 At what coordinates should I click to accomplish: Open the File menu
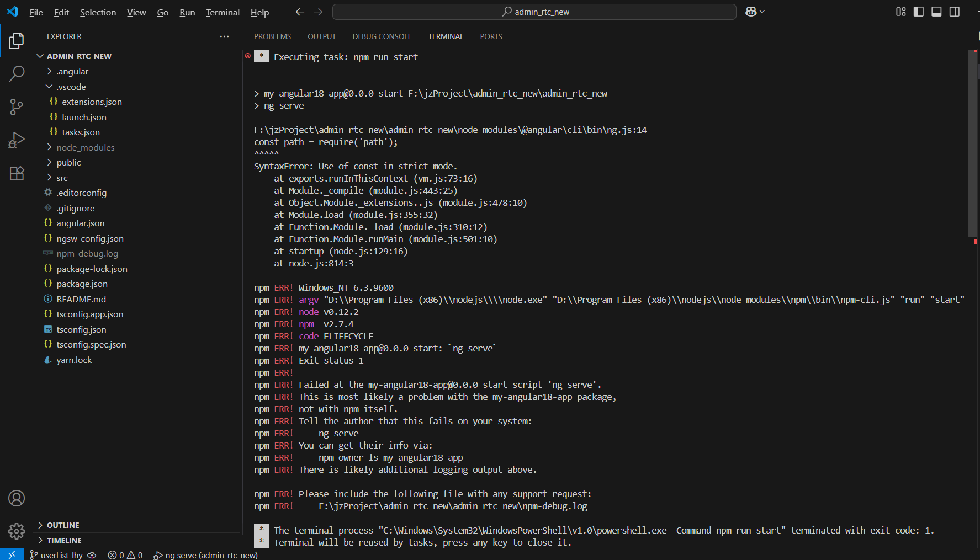(x=36, y=12)
